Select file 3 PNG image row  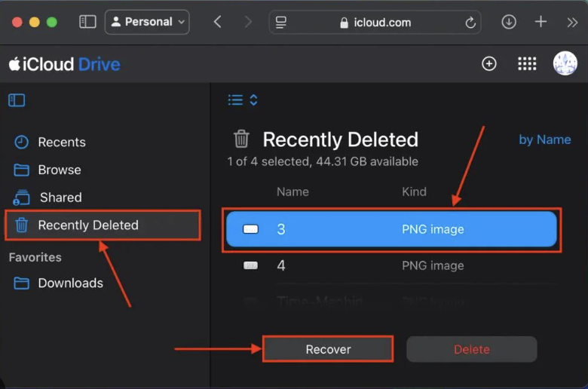(x=391, y=229)
